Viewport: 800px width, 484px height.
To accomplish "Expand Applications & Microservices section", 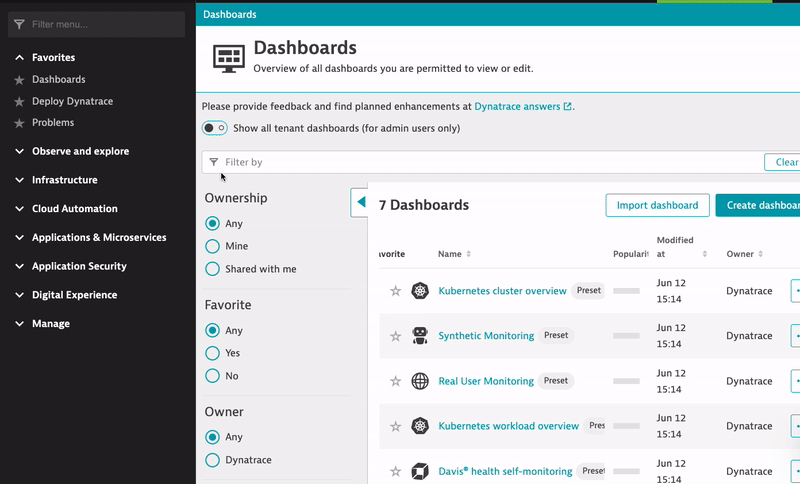I will point(19,238).
